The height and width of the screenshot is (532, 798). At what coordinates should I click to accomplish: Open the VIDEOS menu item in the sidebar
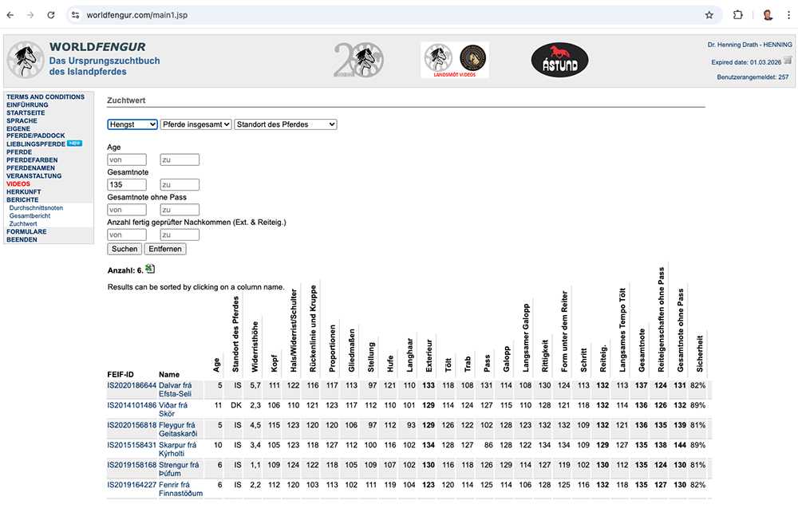pyautogui.click(x=18, y=184)
